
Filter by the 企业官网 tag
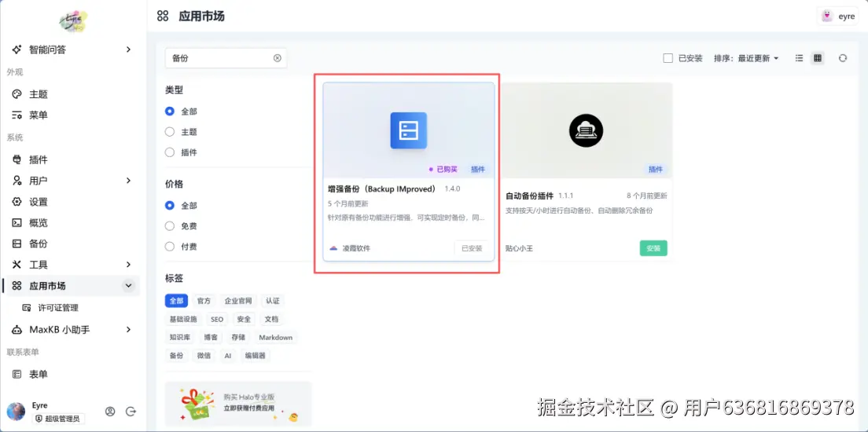(238, 301)
